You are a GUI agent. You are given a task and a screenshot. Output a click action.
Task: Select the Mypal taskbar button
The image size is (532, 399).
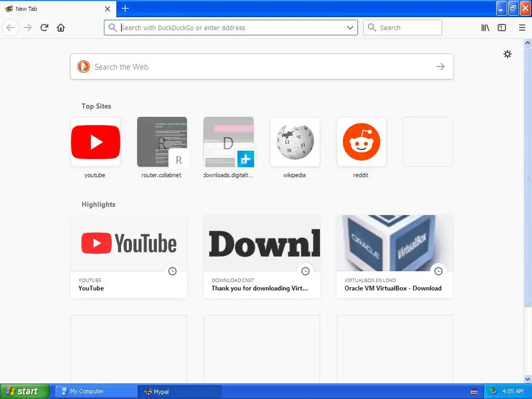click(x=180, y=392)
